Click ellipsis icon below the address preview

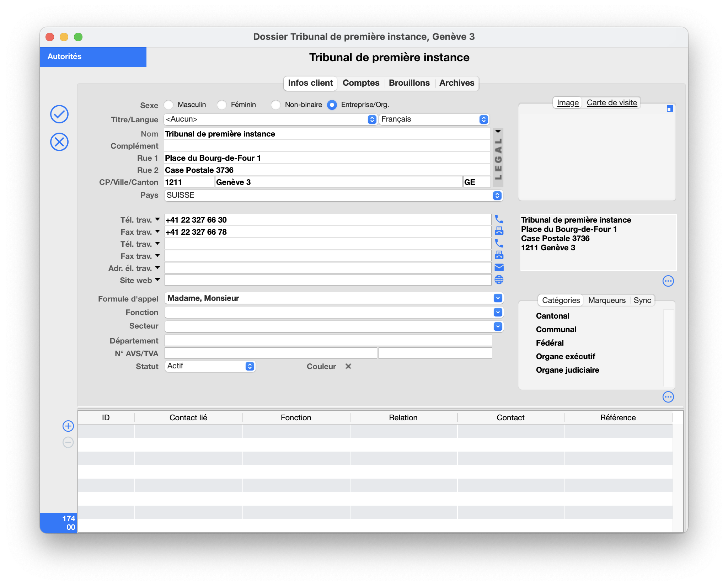coord(668,281)
